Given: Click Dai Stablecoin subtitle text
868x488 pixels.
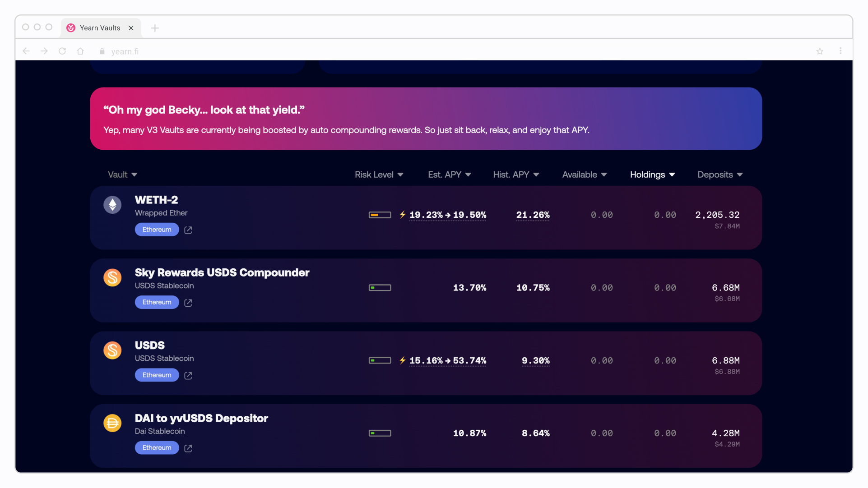Looking at the screenshot, I should (160, 431).
